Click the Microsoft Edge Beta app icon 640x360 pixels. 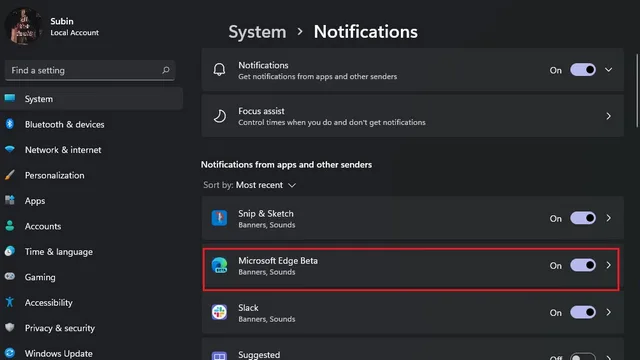219,265
